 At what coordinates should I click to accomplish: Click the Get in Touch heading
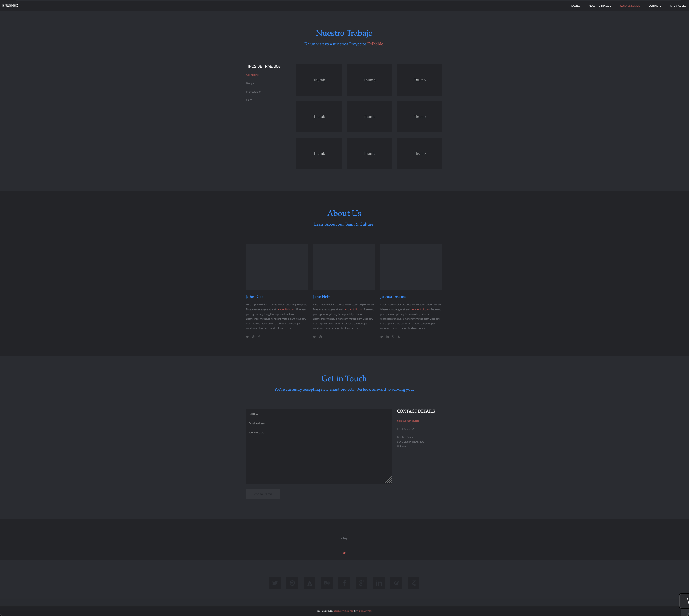click(x=344, y=378)
